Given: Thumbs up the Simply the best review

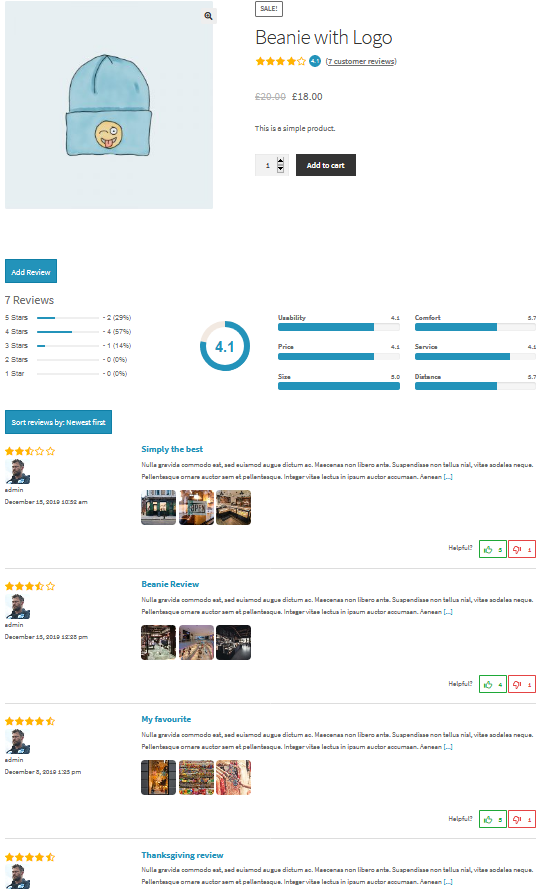Looking at the screenshot, I should pos(492,549).
